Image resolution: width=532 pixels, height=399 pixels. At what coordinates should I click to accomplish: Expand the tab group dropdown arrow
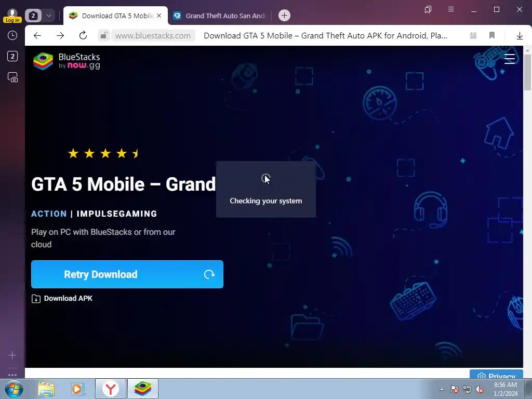(48, 16)
